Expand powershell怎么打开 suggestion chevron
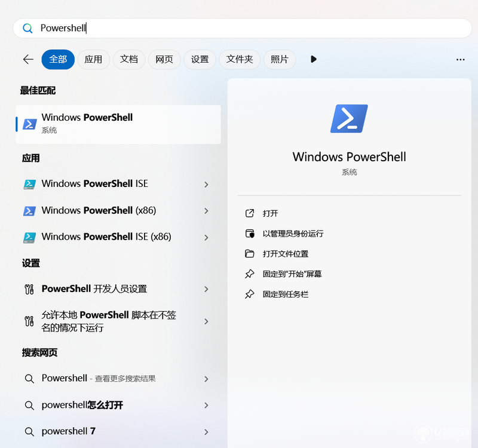Screen dimensions: 478x448 (206, 406)
